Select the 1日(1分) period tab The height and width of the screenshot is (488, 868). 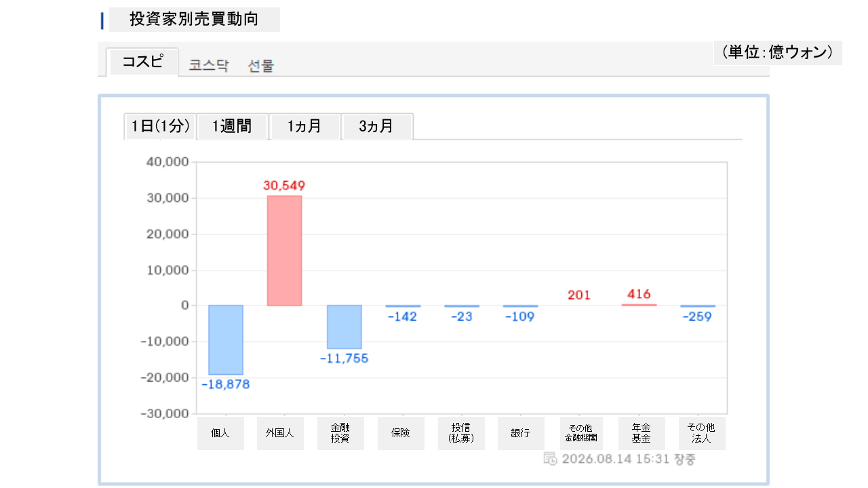pos(160,126)
